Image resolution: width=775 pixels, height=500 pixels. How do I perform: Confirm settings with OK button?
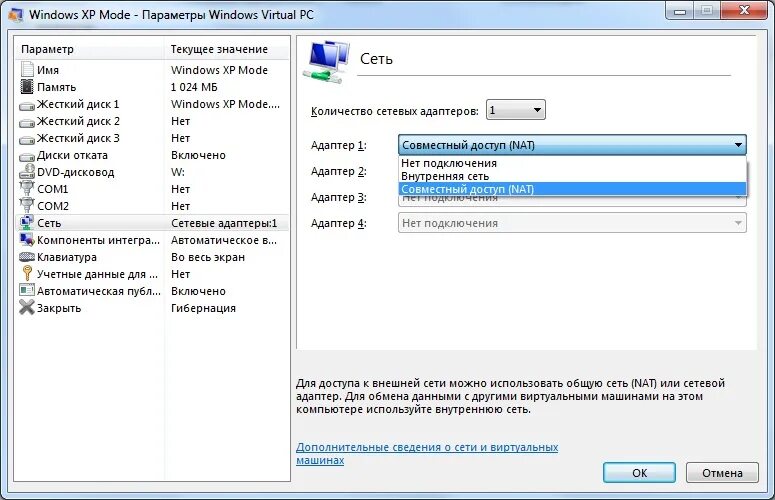[x=639, y=473]
